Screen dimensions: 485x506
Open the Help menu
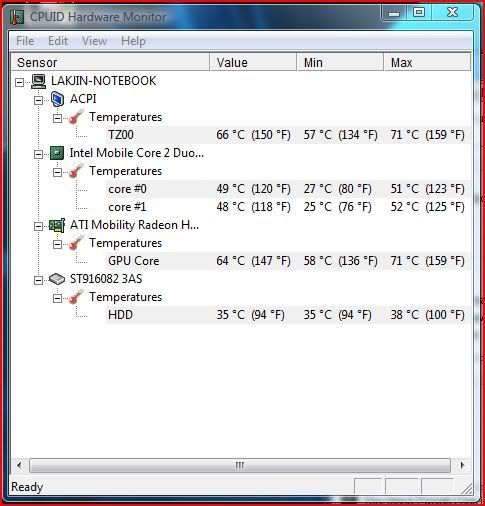133,41
